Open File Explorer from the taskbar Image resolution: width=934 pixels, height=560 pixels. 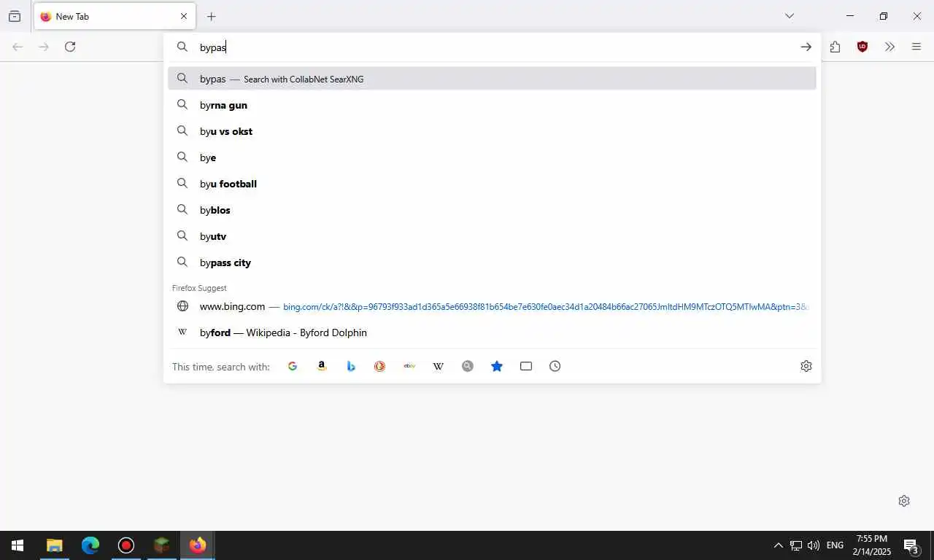coord(55,545)
